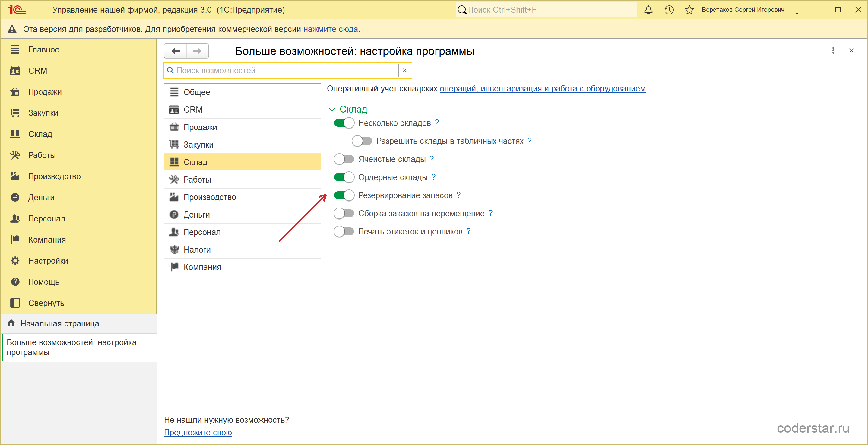Screen dimensions: 868x445
Task: Toggle Ячеистые склады switch
Action: point(344,159)
